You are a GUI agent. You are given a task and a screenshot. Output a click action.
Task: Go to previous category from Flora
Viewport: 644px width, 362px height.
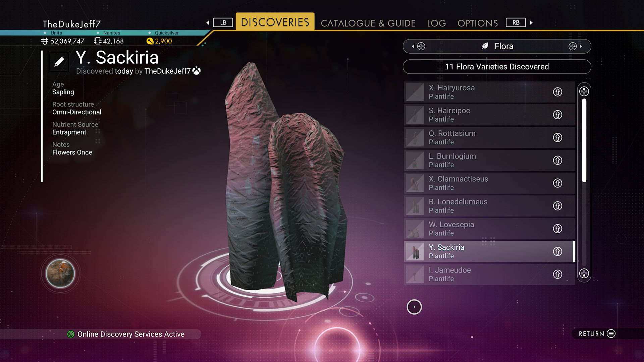[x=418, y=46]
